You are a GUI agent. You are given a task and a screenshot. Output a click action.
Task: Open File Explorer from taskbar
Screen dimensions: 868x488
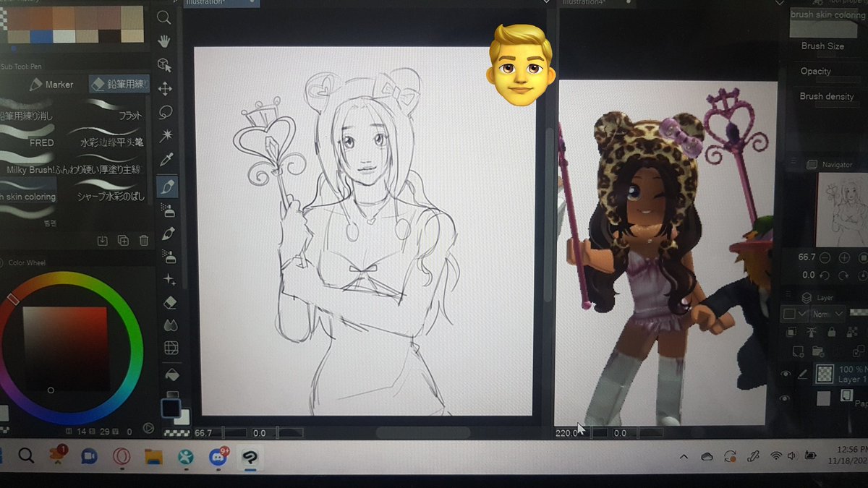(x=153, y=457)
